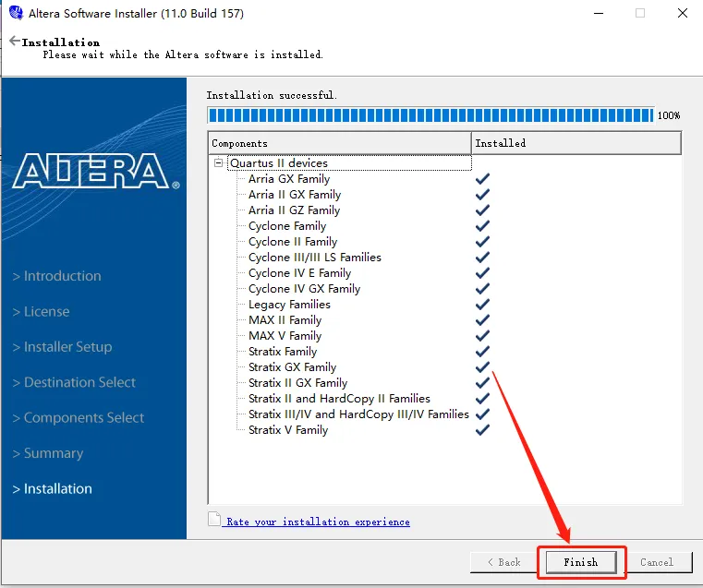Viewport: 703px width, 588px height.
Task: Select Arria II GX Family row
Action: [295, 195]
